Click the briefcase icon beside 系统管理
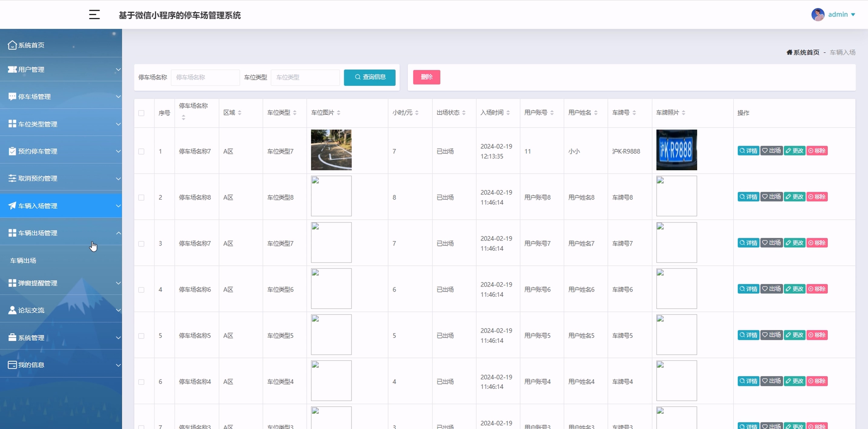This screenshot has height=429, width=868. point(12,337)
